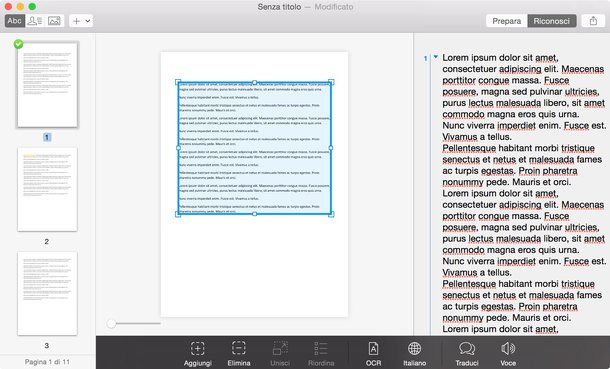Switch to the Riconosci tab
This screenshot has height=369, width=610.
[x=551, y=21]
